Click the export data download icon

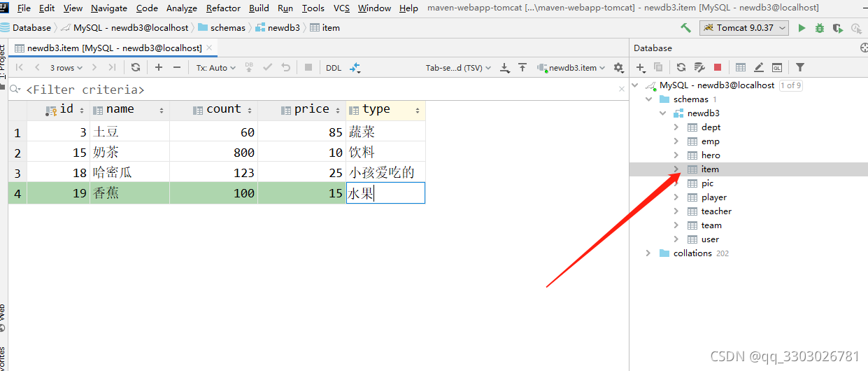pyautogui.click(x=505, y=67)
